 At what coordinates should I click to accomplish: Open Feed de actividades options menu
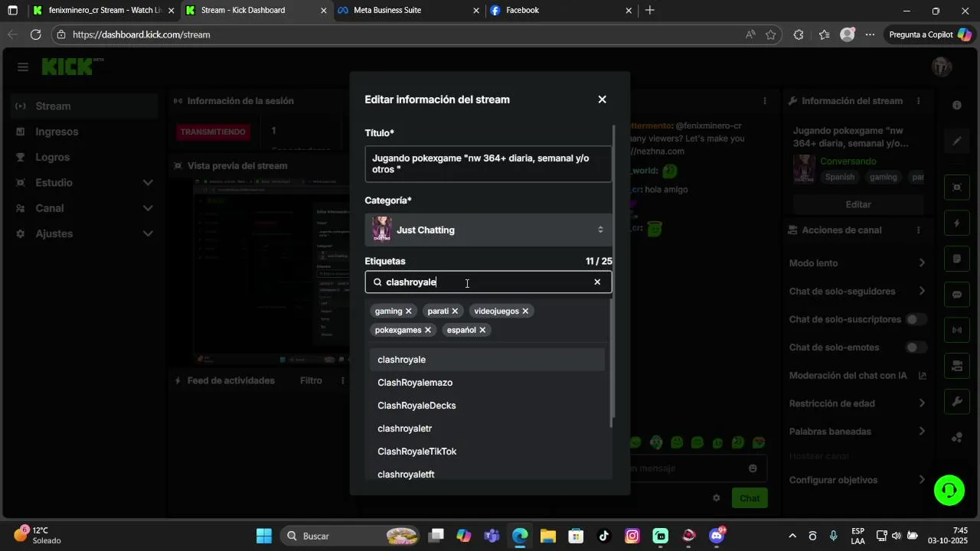(341, 380)
